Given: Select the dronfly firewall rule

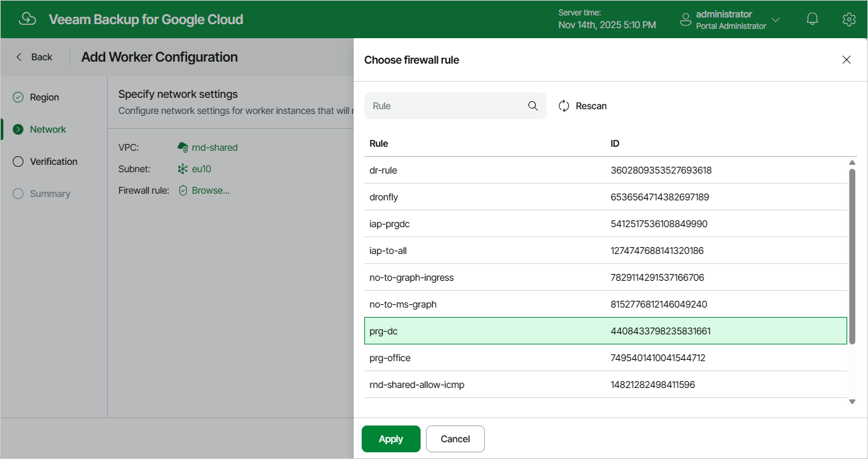Looking at the screenshot, I should (x=605, y=197).
